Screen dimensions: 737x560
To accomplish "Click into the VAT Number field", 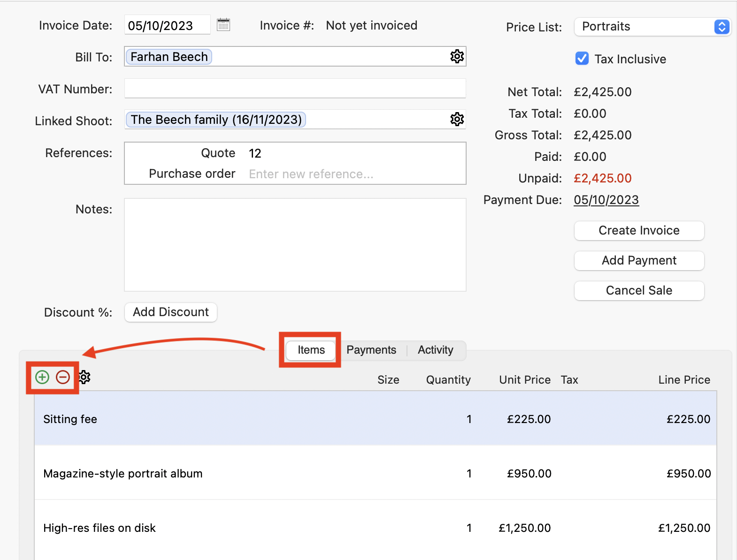I will (295, 89).
